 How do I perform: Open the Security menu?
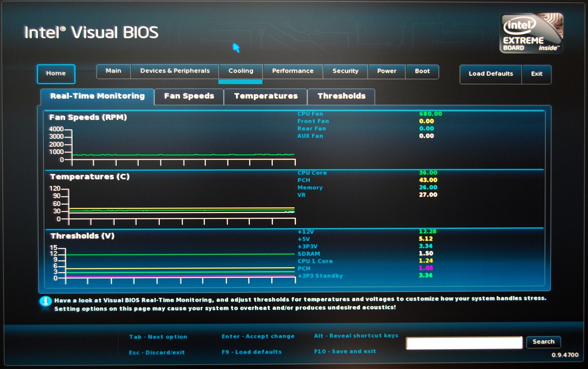[345, 71]
